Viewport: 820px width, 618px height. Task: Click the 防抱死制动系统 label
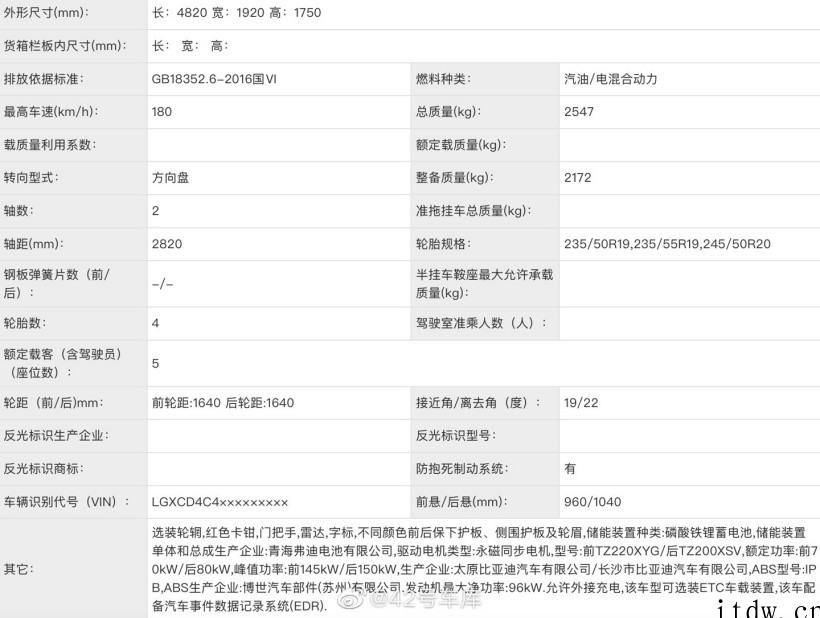462,468
